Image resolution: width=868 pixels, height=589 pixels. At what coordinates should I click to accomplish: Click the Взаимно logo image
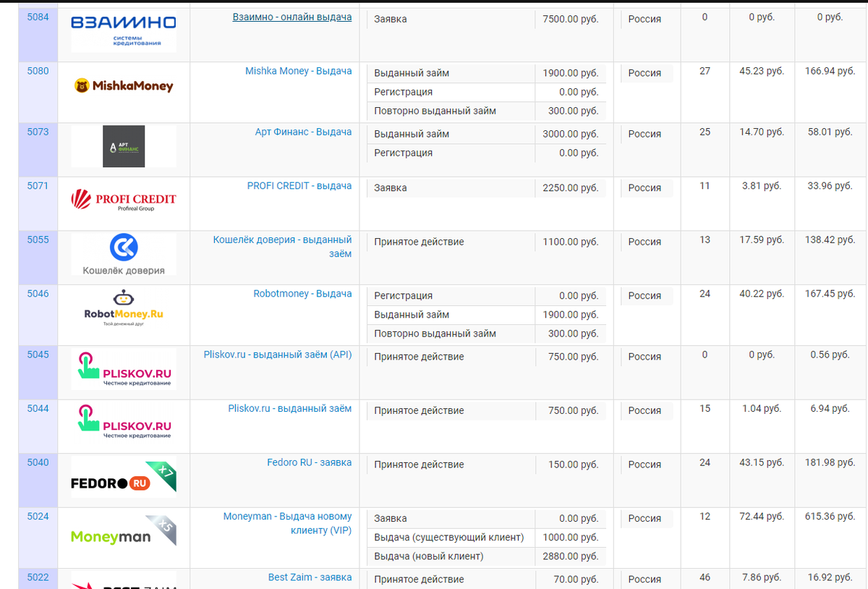pos(124,31)
